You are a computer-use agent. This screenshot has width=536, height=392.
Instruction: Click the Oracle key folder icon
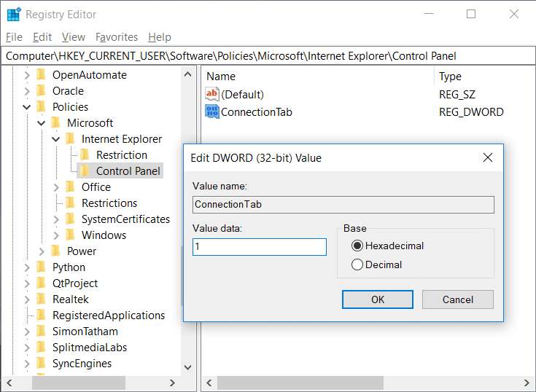point(42,91)
